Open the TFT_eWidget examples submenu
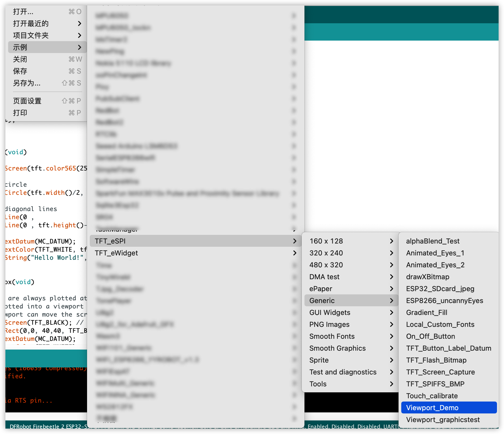Image resolution: width=504 pixels, height=434 pixels. point(195,253)
